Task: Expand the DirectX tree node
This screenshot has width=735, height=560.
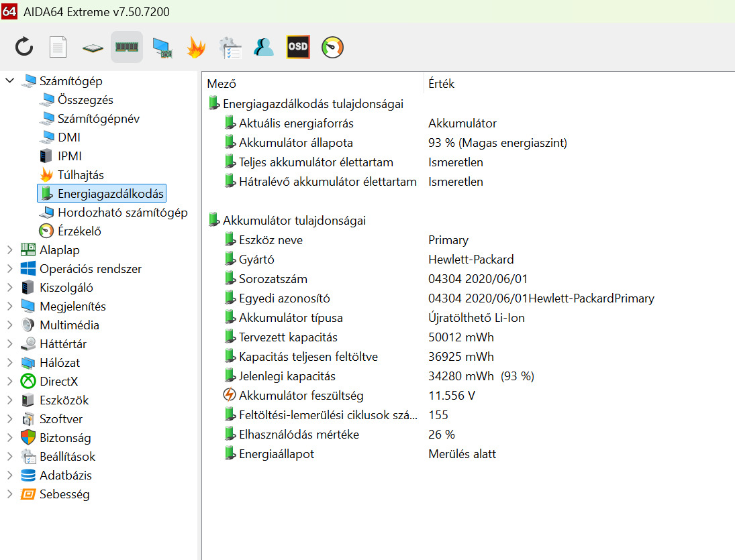Action: point(10,381)
